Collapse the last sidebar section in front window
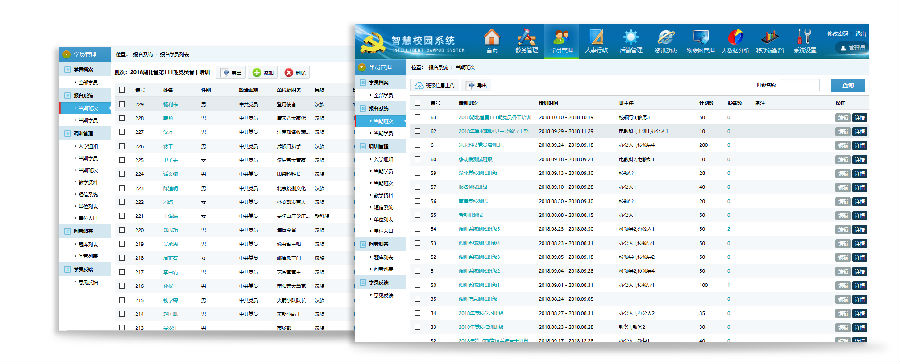This screenshot has height=364, width=900. [380, 282]
